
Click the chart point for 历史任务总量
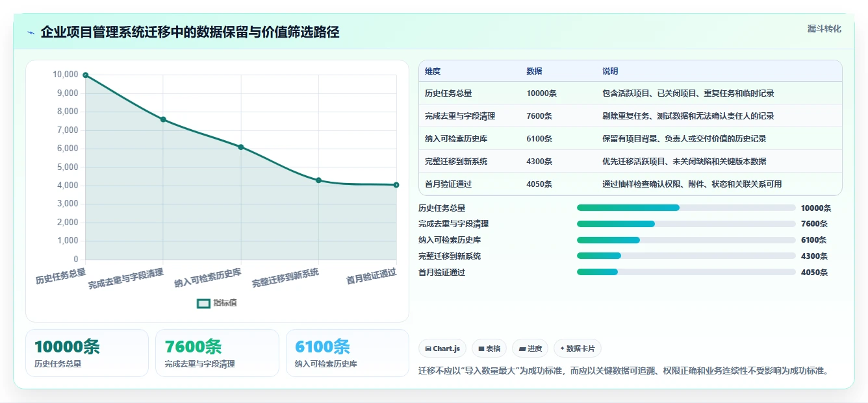85,75
